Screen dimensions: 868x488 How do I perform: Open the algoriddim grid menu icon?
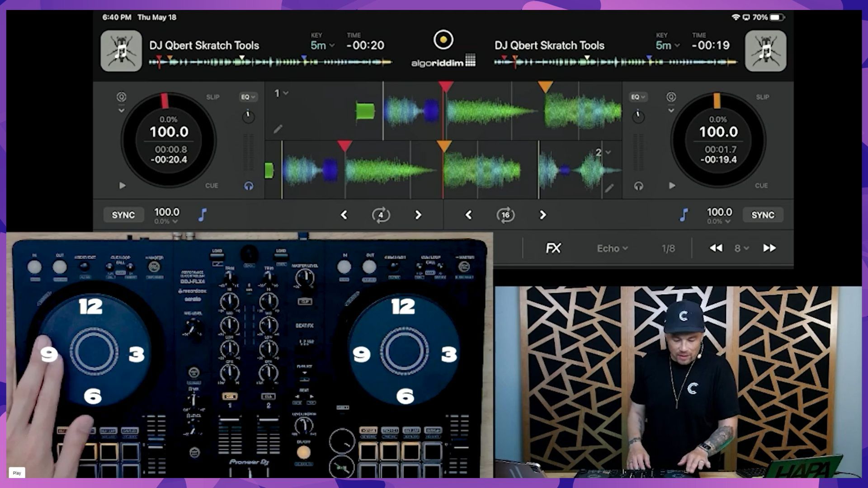pyautogui.click(x=470, y=61)
